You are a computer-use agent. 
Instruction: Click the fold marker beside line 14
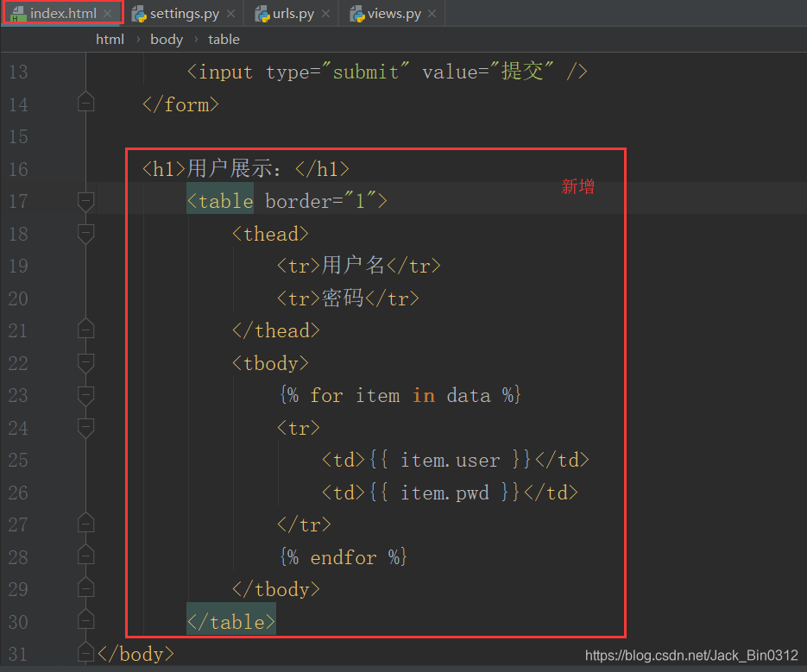(85, 102)
